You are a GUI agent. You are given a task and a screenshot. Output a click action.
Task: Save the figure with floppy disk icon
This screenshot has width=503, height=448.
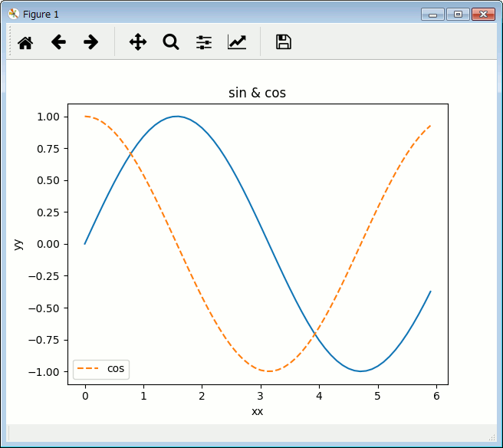[284, 42]
